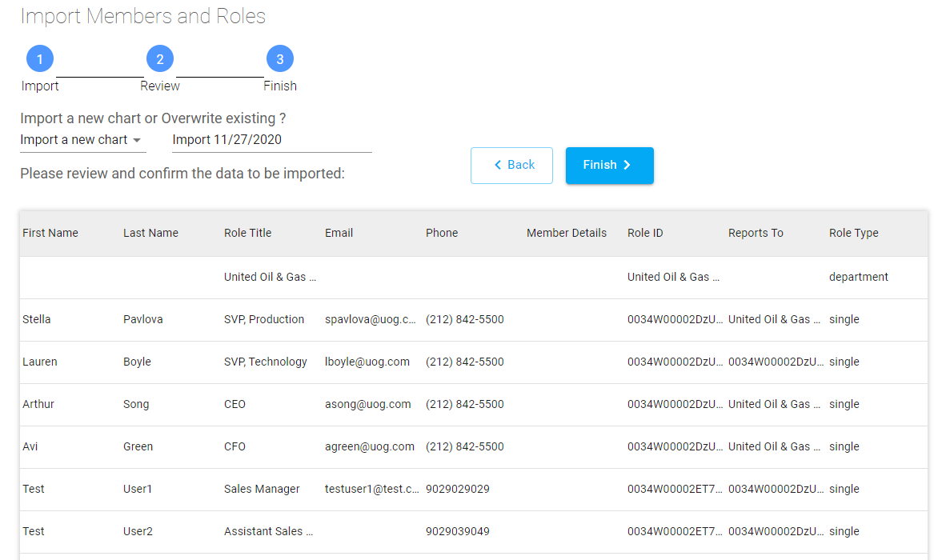Click the email cell lboyle@uog.com
The height and width of the screenshot is (560, 938).
click(367, 362)
